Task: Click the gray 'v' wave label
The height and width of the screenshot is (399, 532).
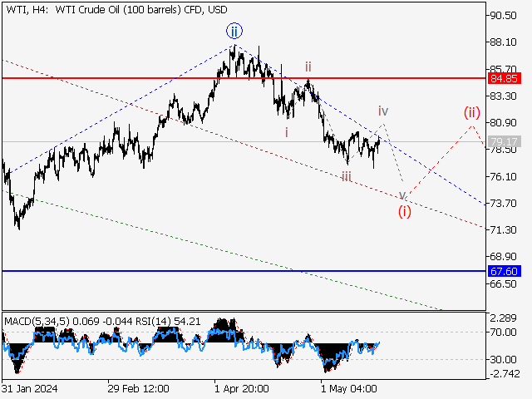Action: click(402, 195)
